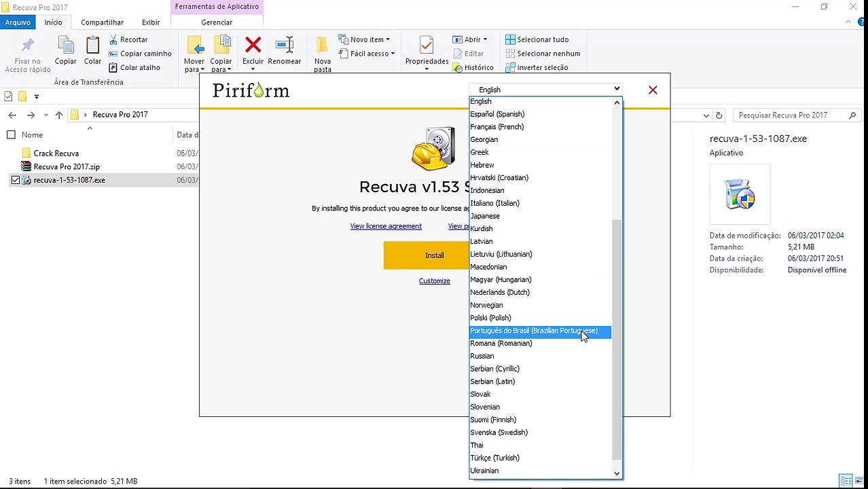
Task: Click Recuva Pro 2017 in the address bar
Action: [120, 115]
